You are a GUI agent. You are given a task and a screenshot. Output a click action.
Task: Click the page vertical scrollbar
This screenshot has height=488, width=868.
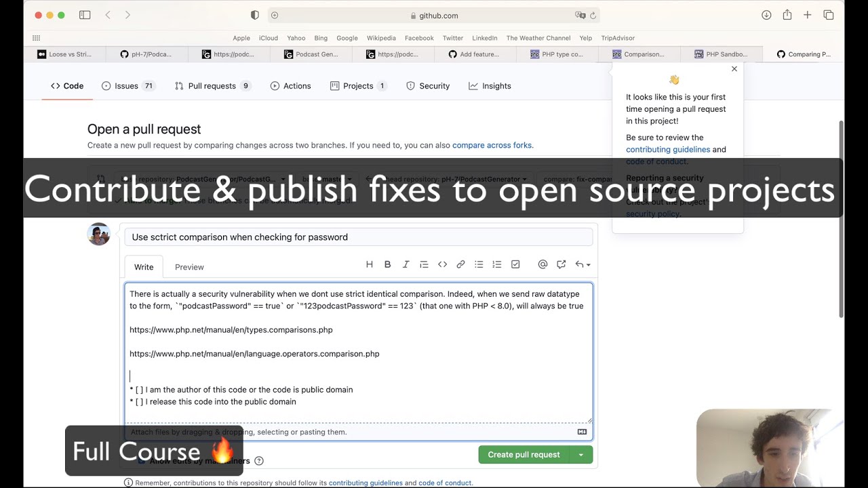tap(842, 218)
